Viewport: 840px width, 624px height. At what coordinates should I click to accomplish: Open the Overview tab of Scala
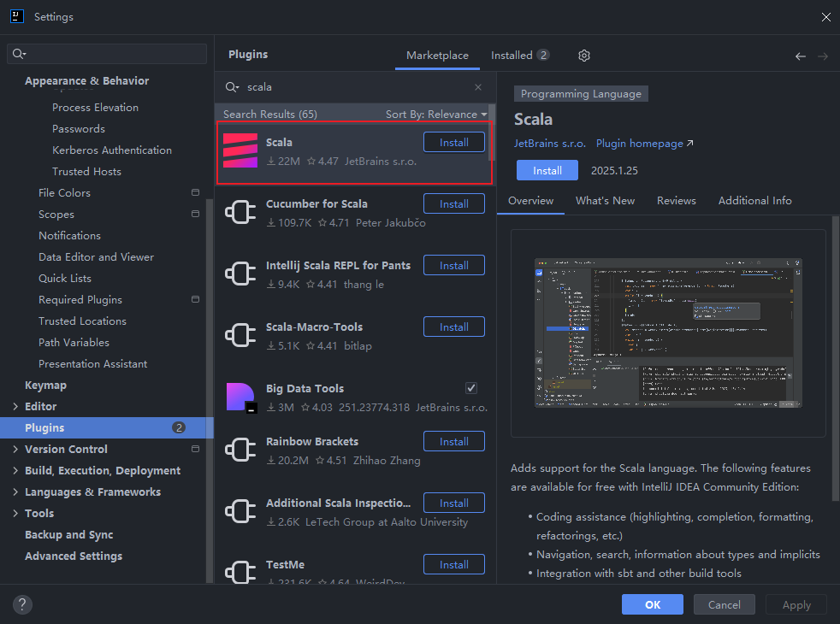click(530, 201)
